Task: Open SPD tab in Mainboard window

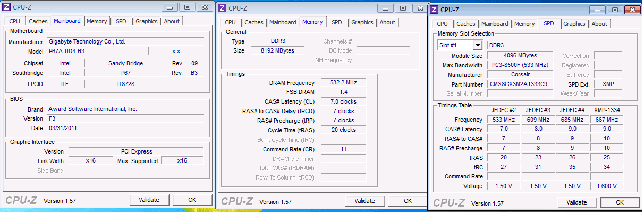Action: (x=121, y=21)
